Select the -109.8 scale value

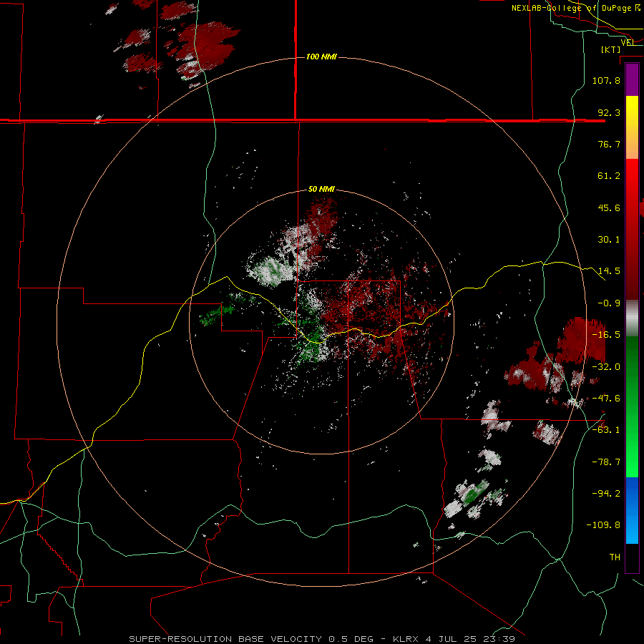[x=603, y=525]
